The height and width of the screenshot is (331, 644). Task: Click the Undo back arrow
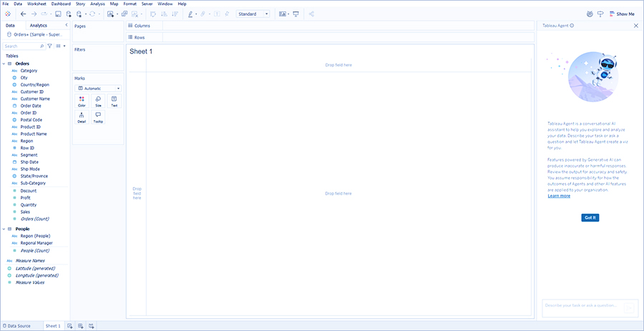click(x=24, y=14)
